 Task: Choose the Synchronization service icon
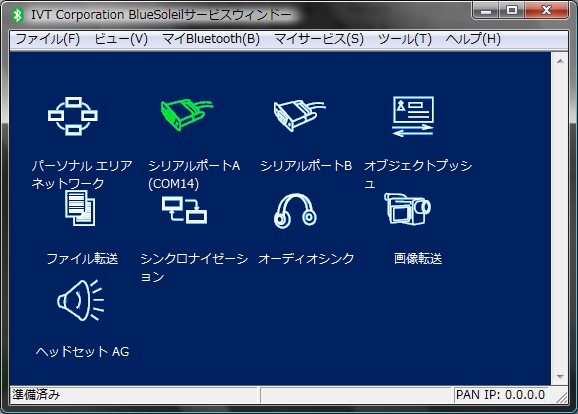pos(184,210)
